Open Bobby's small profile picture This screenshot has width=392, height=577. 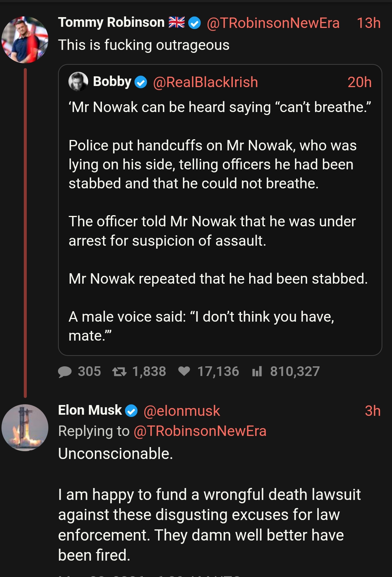(78, 82)
